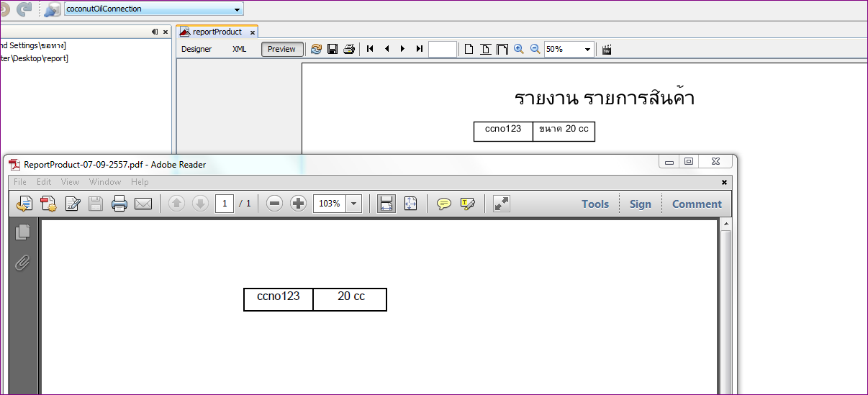Open Edit menu in Adobe Reader
868x395 pixels.
tap(44, 182)
